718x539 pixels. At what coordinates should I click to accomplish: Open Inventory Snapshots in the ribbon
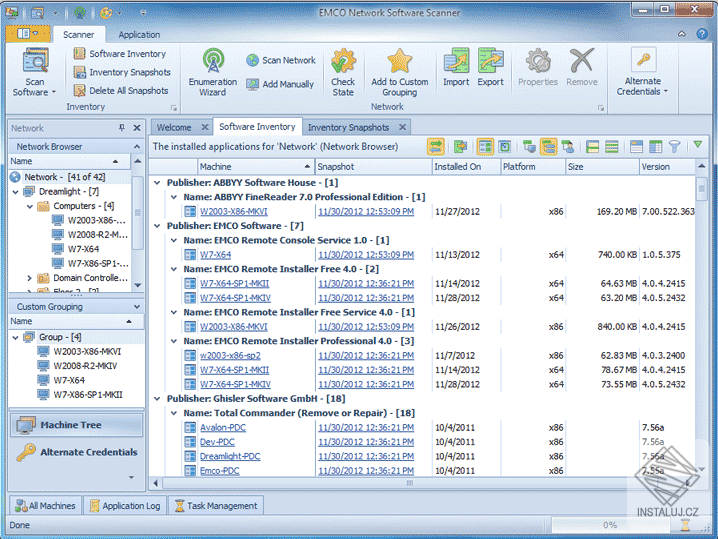tap(122, 72)
